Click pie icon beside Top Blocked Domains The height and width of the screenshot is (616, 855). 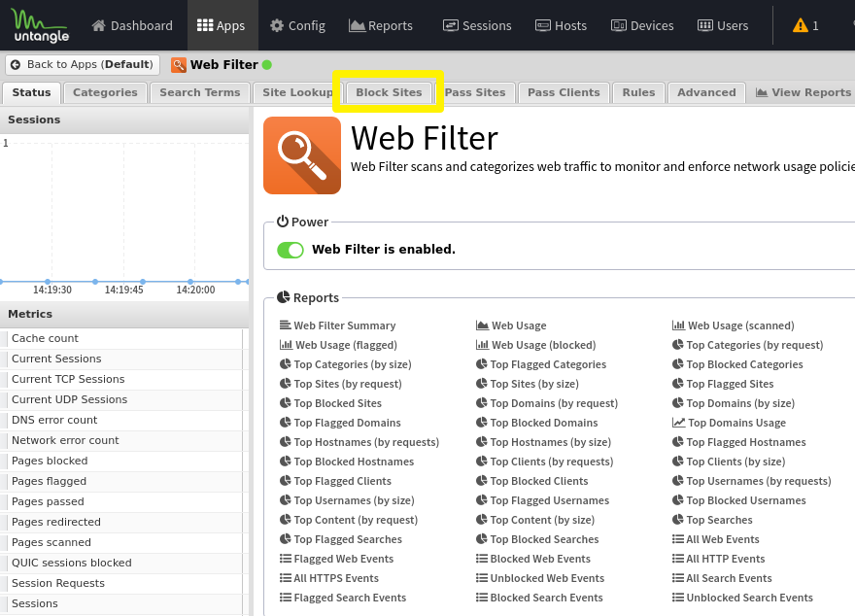coord(482,423)
